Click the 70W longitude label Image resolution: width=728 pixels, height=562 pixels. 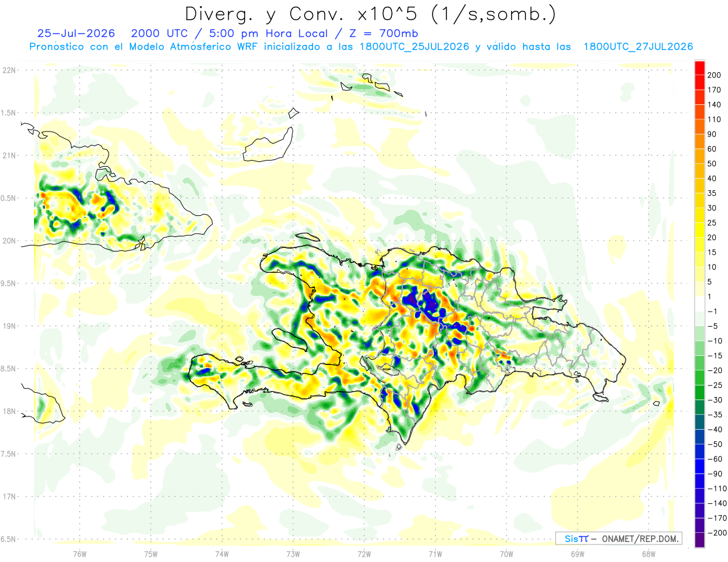pos(507,554)
